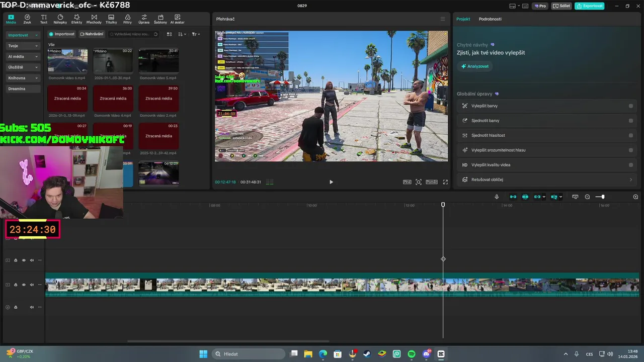
Task: Expand the Tvoje sidebar section
Action: (x=23, y=46)
